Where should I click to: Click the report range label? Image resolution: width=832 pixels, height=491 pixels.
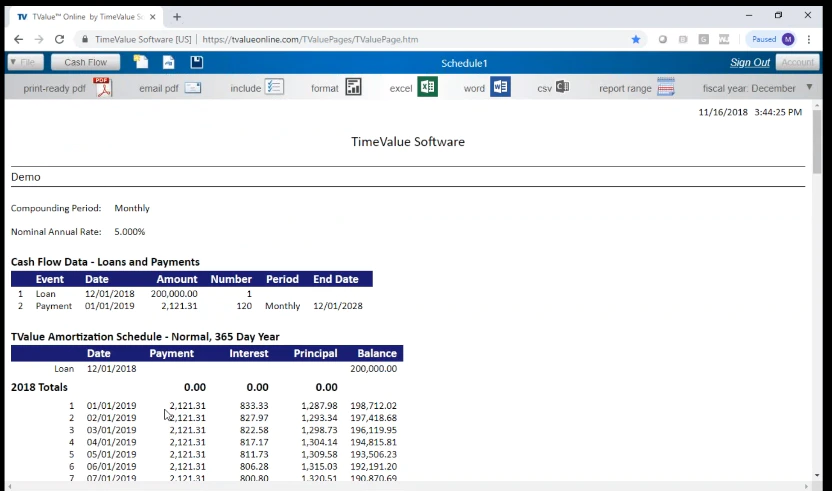click(x=625, y=88)
